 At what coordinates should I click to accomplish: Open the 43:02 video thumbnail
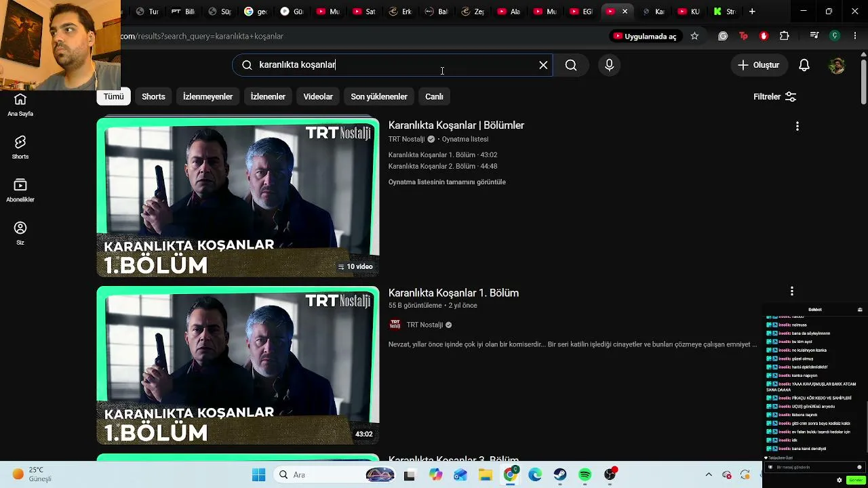coord(238,365)
